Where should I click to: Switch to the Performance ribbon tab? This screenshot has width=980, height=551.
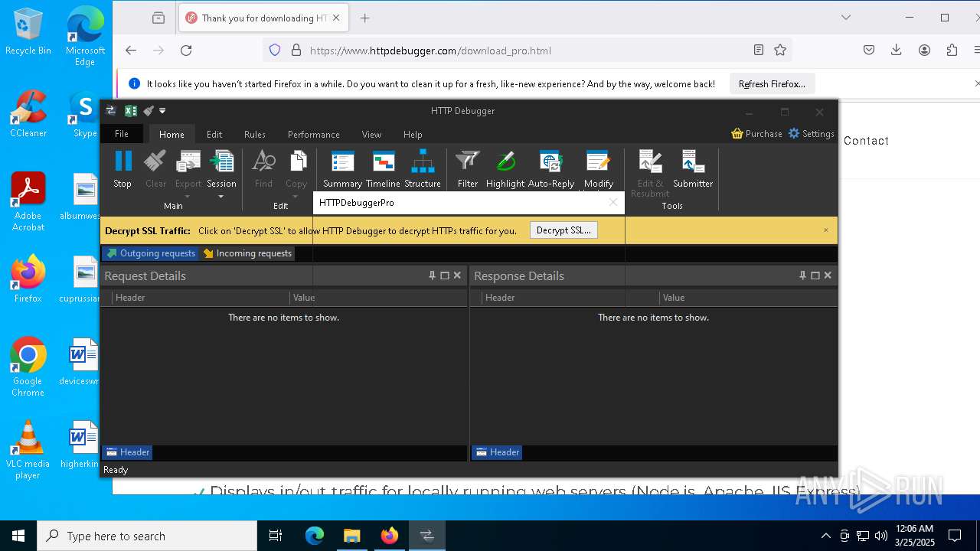314,134
